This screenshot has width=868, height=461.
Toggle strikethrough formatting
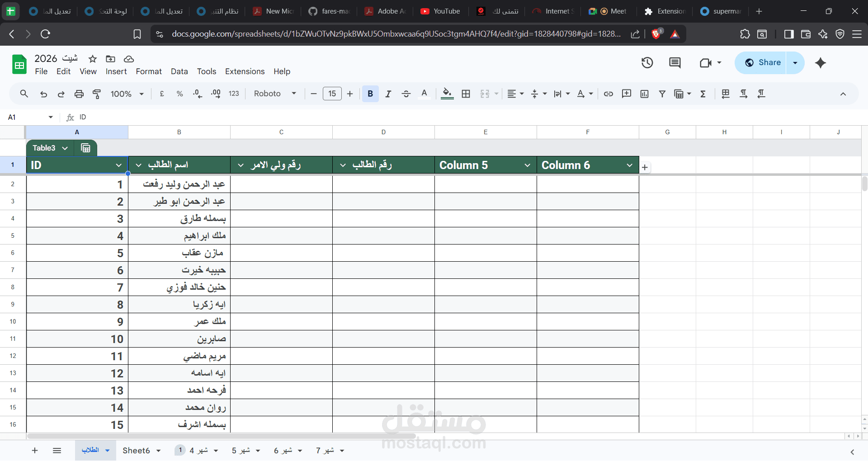[406, 94]
